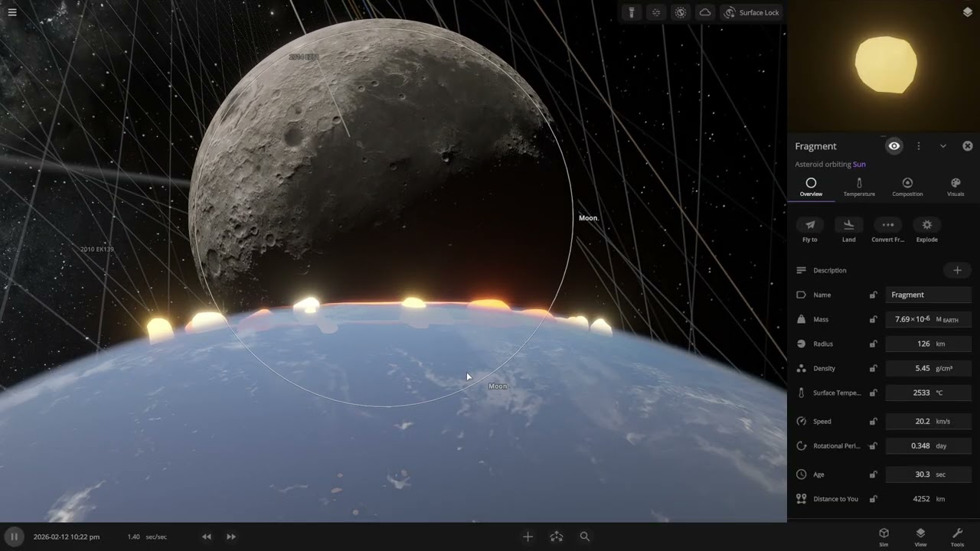Open the Add object plus icon
Screen dimensions: 980x551
coord(528,537)
